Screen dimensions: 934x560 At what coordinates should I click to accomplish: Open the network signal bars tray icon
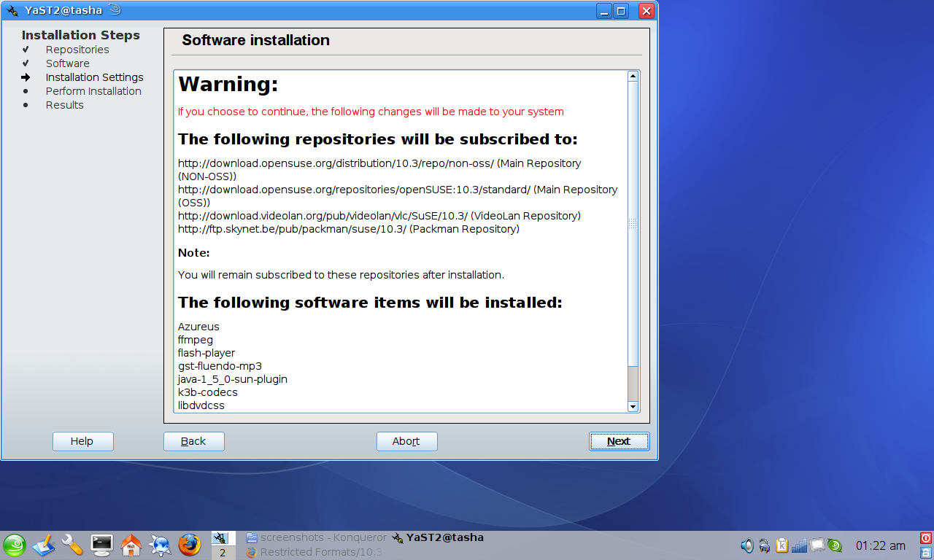click(799, 545)
